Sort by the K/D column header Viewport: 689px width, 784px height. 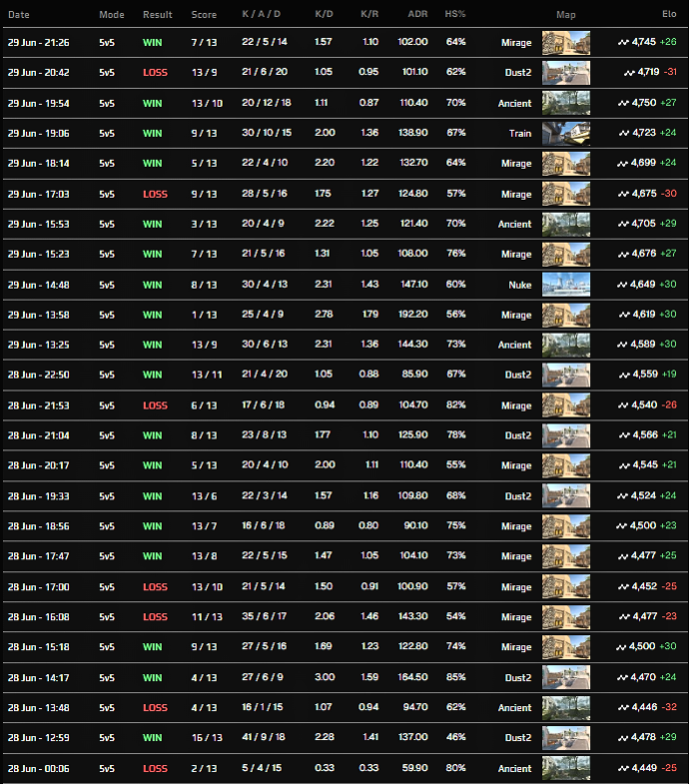click(324, 14)
